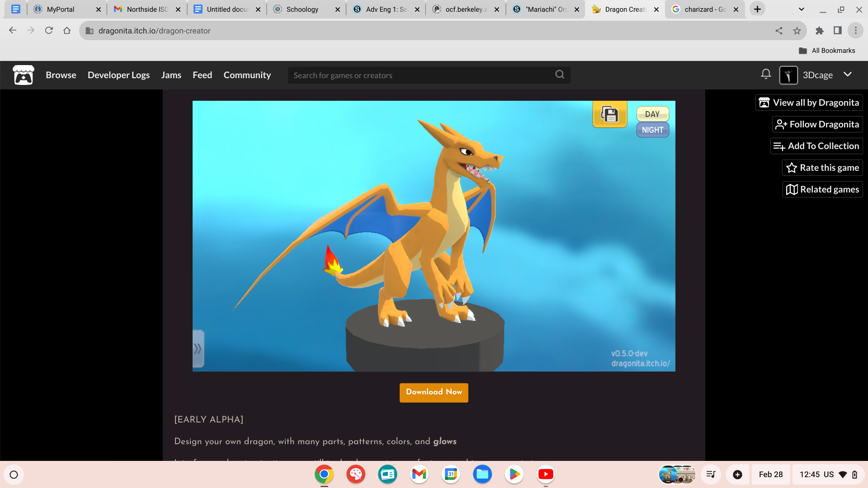Open the paint palette app in shelf

point(356,474)
